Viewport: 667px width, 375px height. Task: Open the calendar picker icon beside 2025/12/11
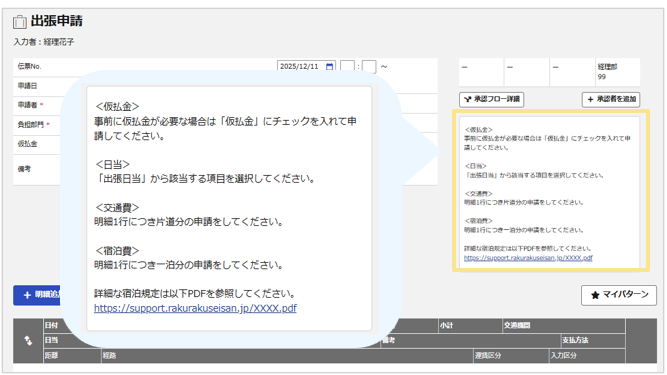click(329, 66)
